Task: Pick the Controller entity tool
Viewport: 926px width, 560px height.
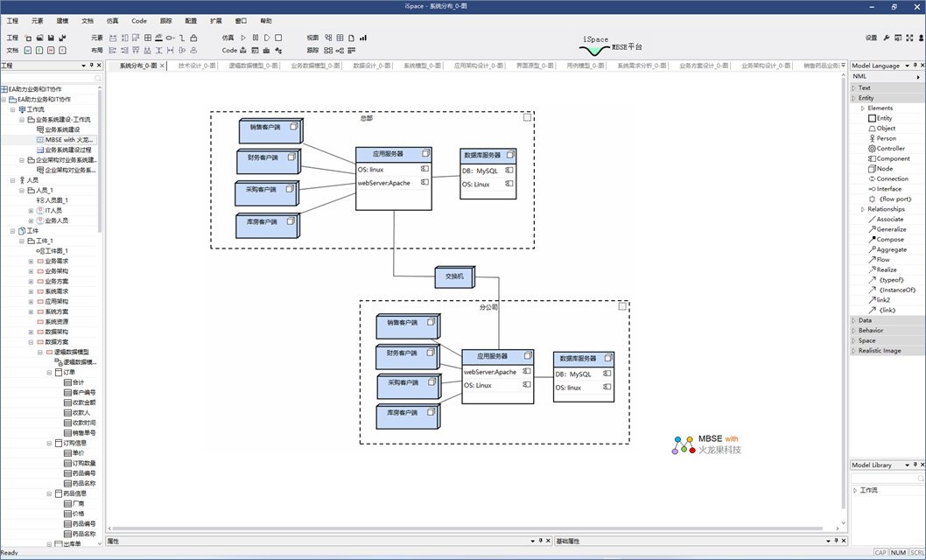Action: [890, 149]
